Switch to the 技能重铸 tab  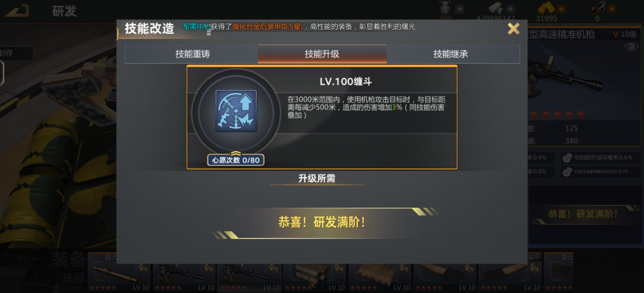[x=192, y=54]
